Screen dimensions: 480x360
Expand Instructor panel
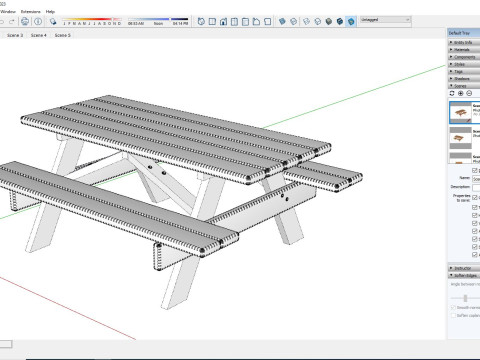click(464, 268)
